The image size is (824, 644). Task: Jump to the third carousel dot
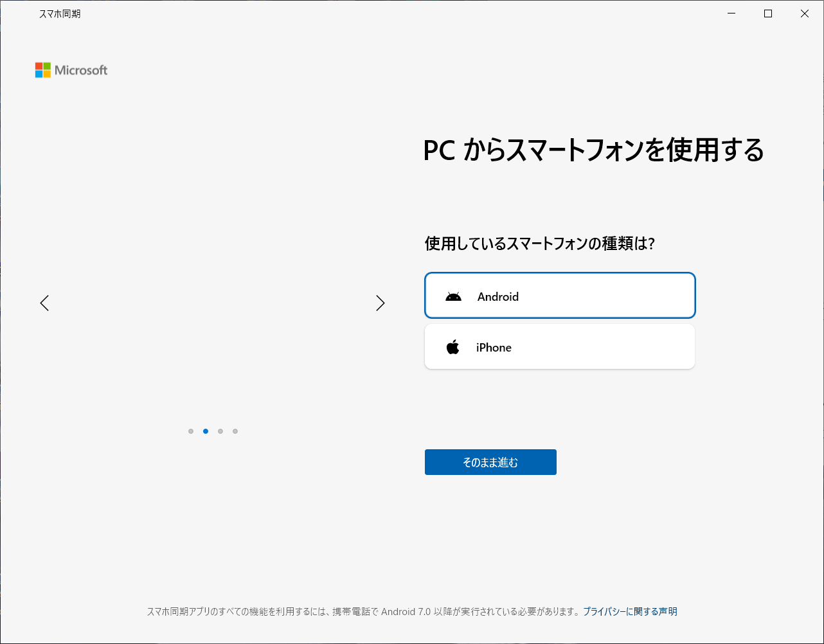coord(220,431)
